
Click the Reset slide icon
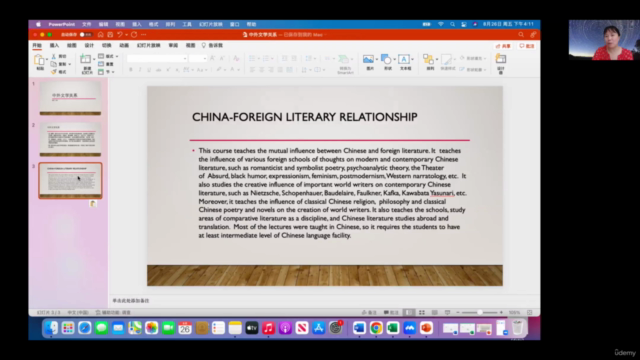[x=101, y=64]
